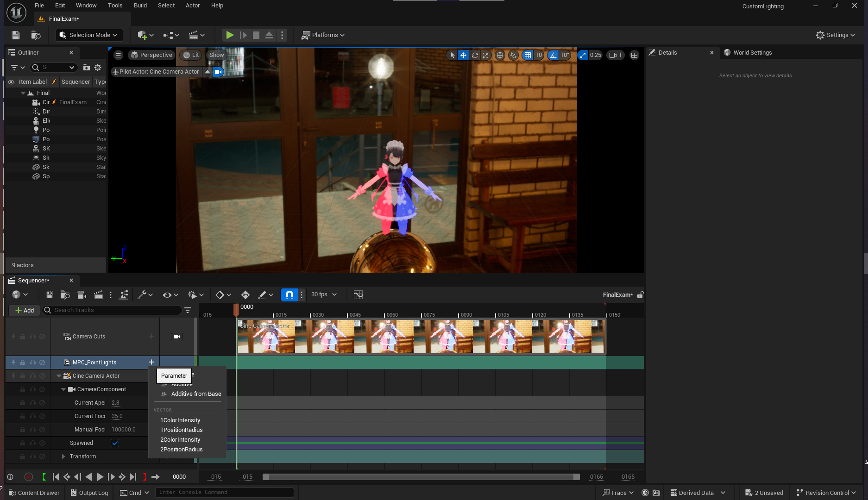Open the content browser icon beside the save icon
Screen dimensions: 868x500
coord(36,35)
